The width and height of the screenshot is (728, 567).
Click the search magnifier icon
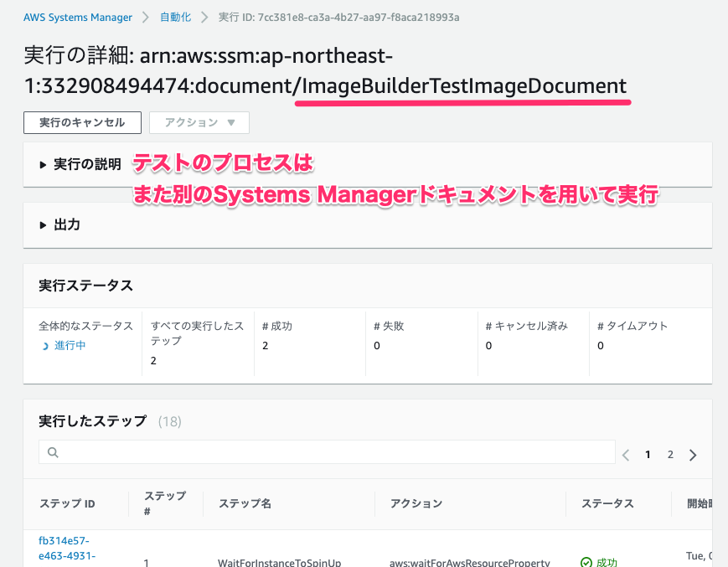(x=53, y=452)
